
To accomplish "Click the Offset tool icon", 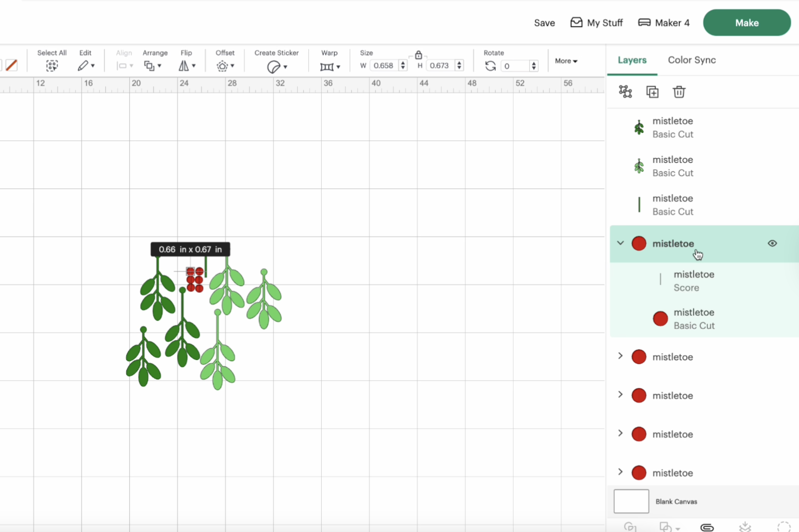I will 222,66.
